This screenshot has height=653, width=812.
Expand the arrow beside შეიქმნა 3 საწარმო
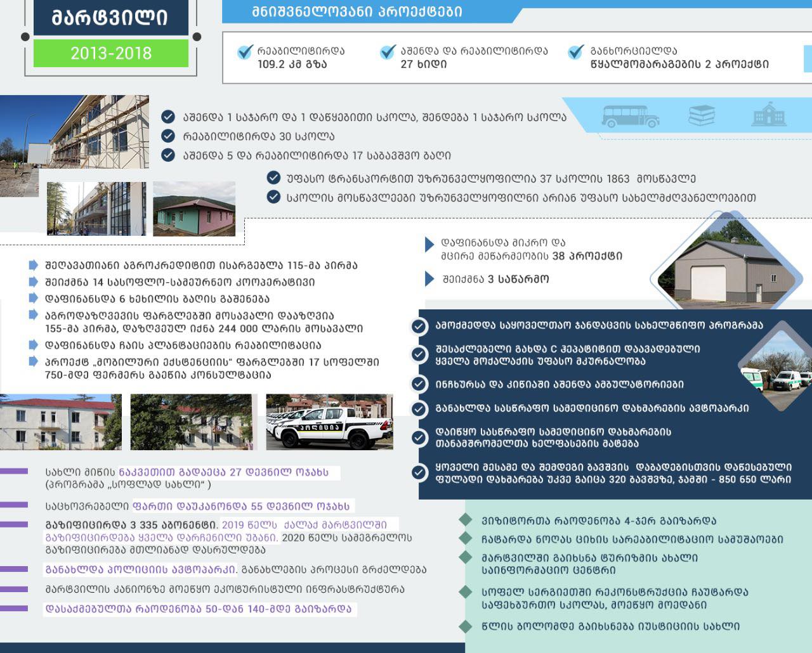click(430, 279)
